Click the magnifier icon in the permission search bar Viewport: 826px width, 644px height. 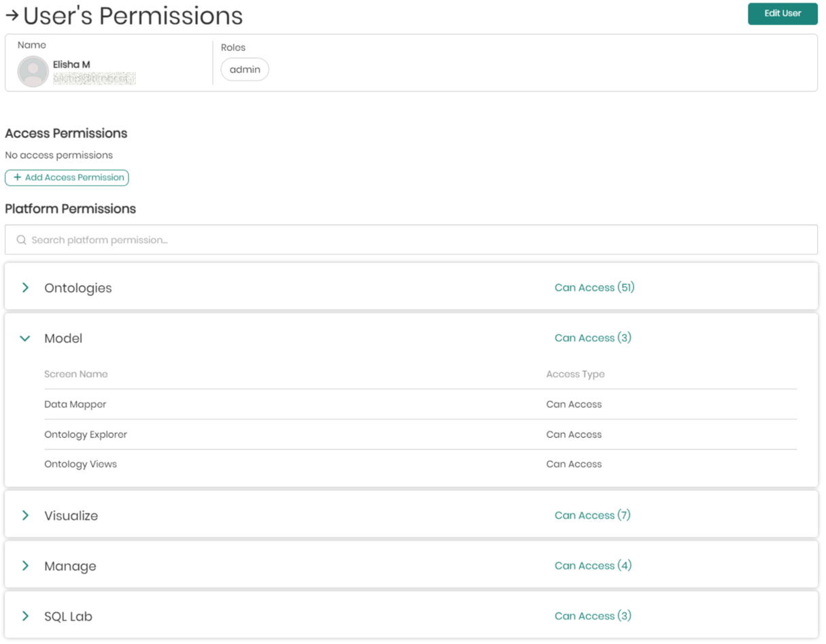[21, 239]
